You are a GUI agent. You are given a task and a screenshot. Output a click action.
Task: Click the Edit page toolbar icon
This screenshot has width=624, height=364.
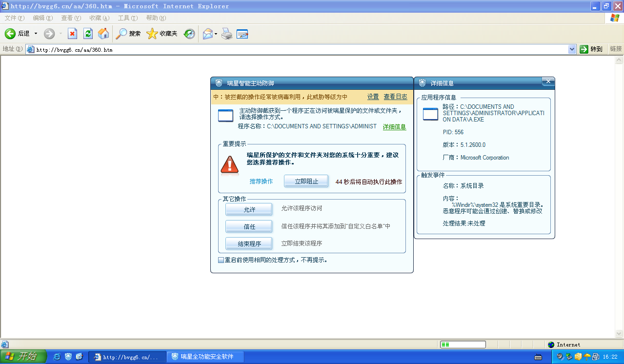click(242, 34)
